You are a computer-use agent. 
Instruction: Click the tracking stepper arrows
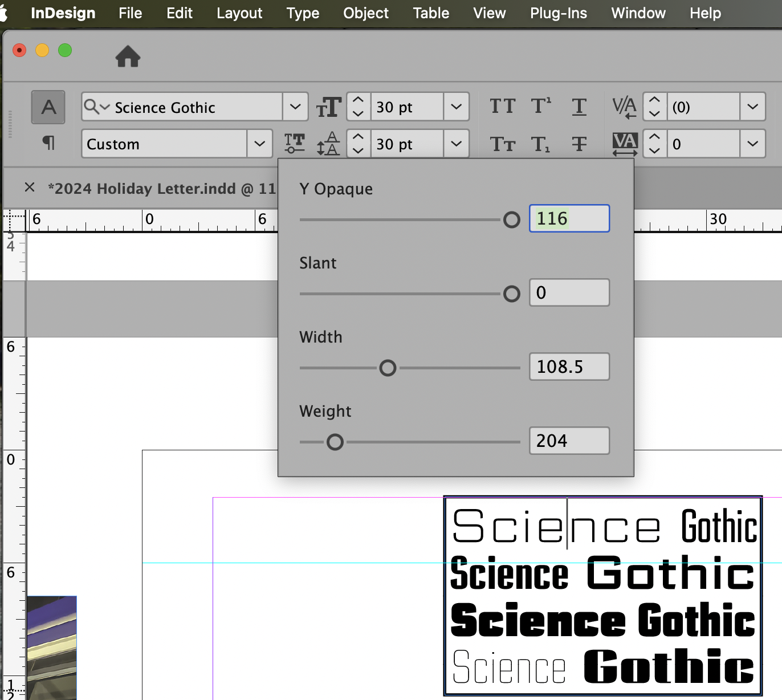click(655, 144)
